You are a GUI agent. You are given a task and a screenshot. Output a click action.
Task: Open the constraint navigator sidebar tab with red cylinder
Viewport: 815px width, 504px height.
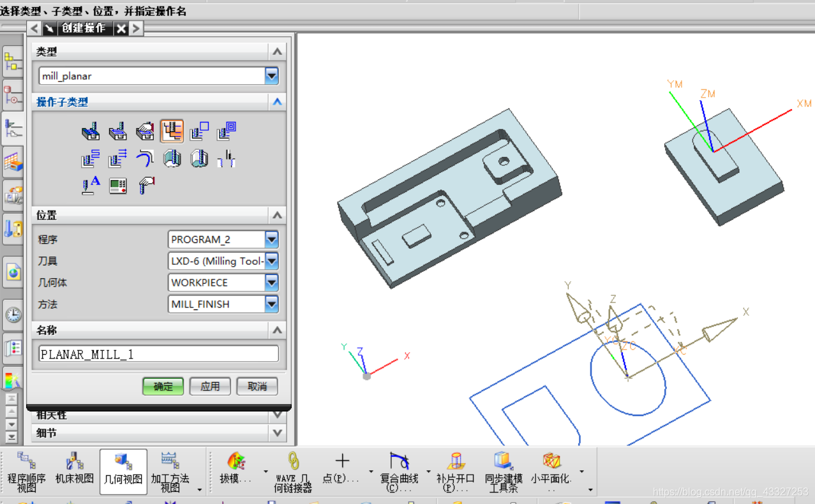pos(13,96)
